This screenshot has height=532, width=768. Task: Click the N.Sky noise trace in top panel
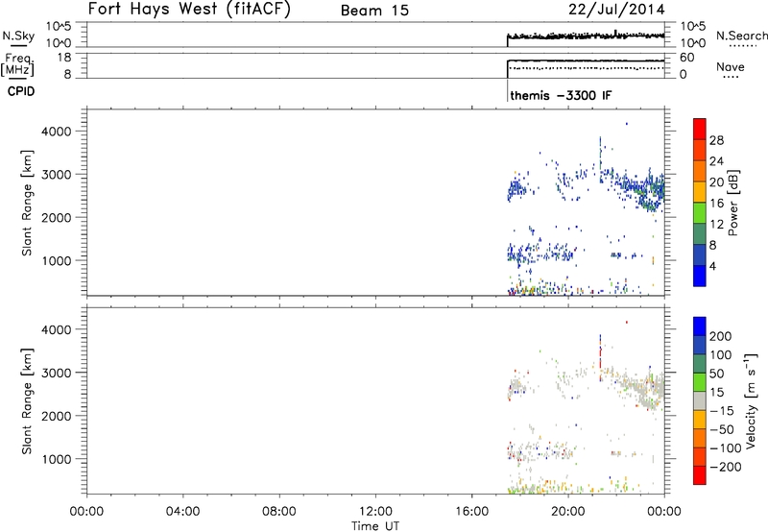coord(586,36)
